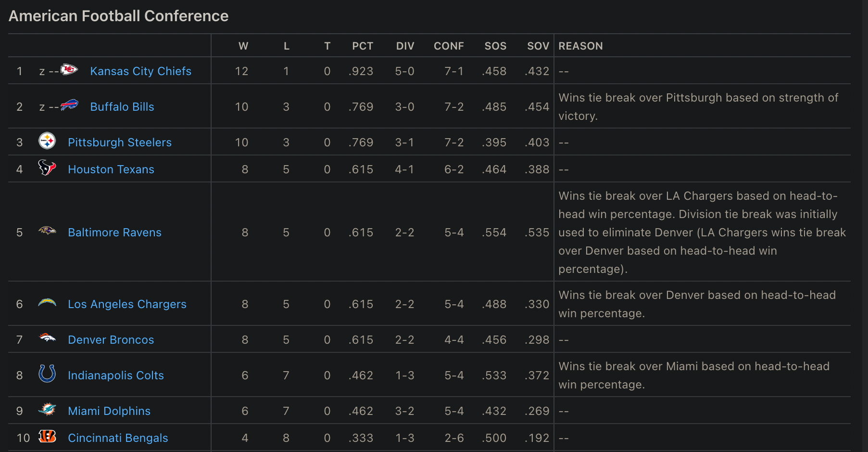This screenshot has height=452, width=868.
Task: Open the Cincinnati Bengals team link
Action: click(118, 438)
